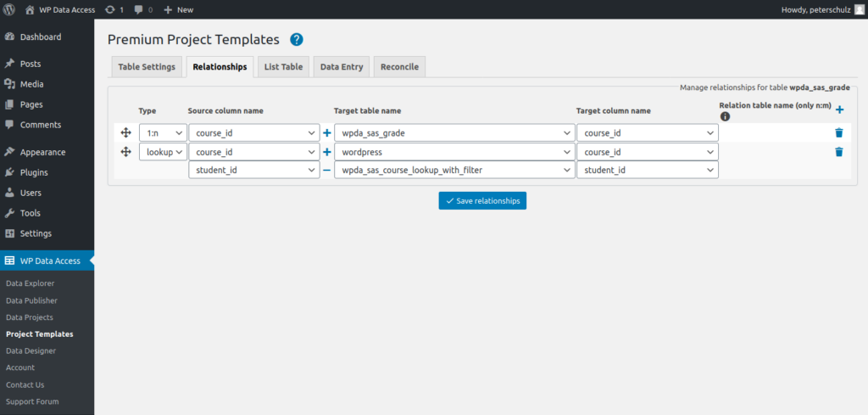
Task: Click the minus icon in student_id row
Action: [x=326, y=170]
